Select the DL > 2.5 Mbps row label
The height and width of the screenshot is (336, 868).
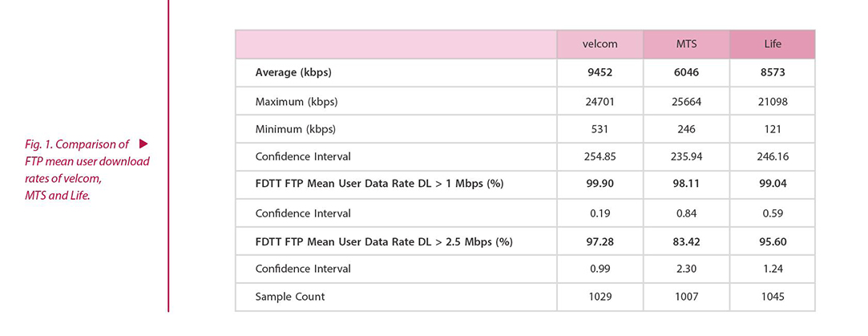[x=384, y=241]
